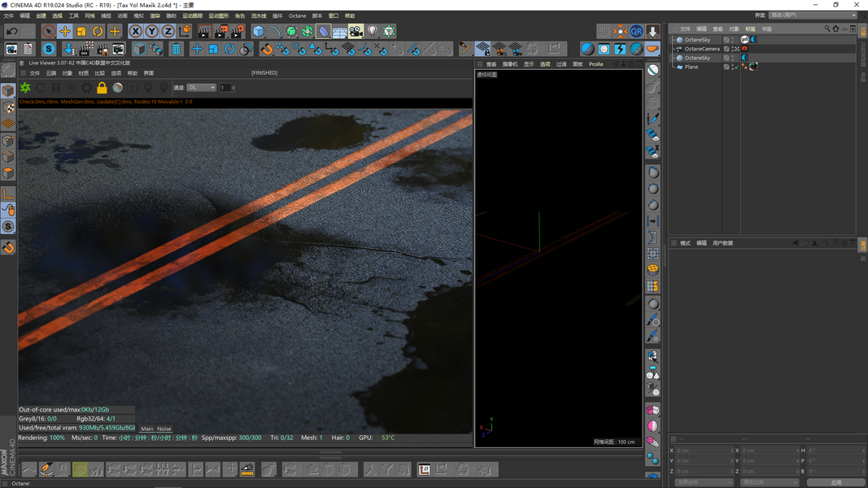The image size is (868, 488).
Task: Click the lightning bolt icon
Action: click(x=620, y=50)
